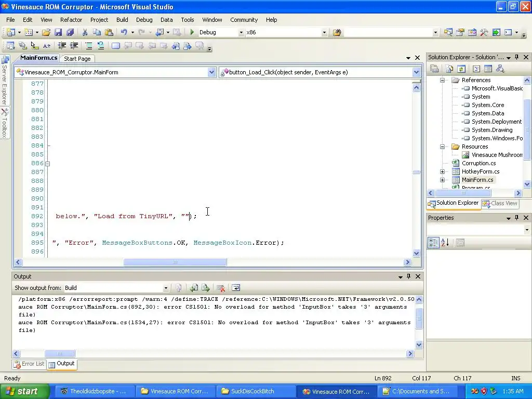Click the Open File folder icon
The image size is (532, 399).
point(46,32)
